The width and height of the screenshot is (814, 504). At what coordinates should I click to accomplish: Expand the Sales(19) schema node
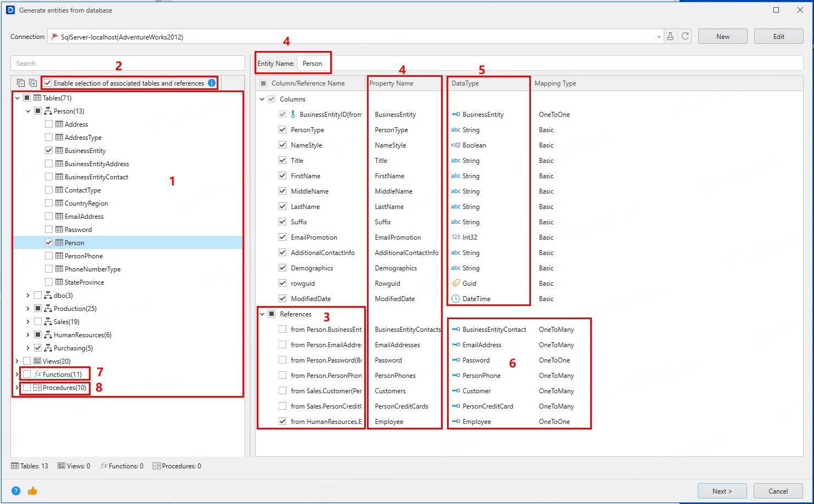(x=28, y=322)
